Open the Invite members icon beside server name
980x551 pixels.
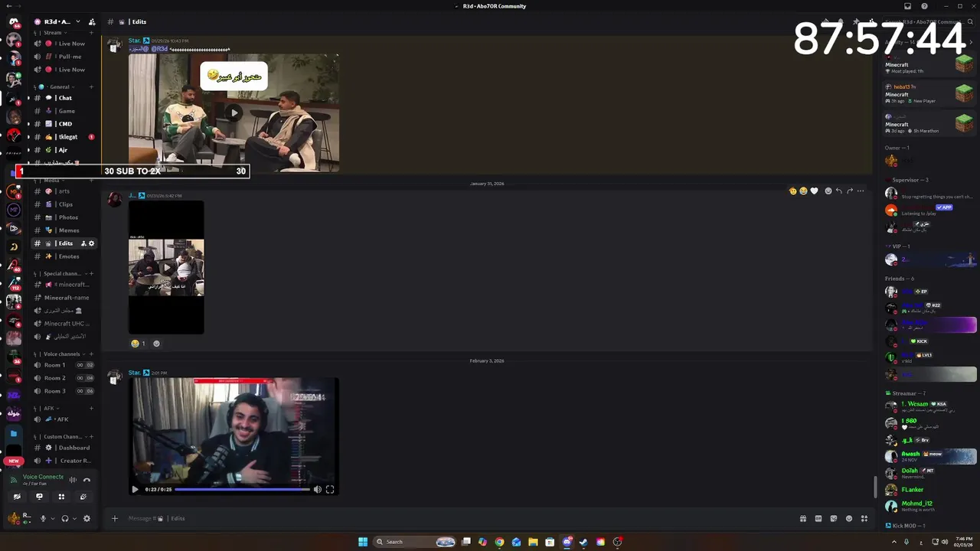click(92, 22)
